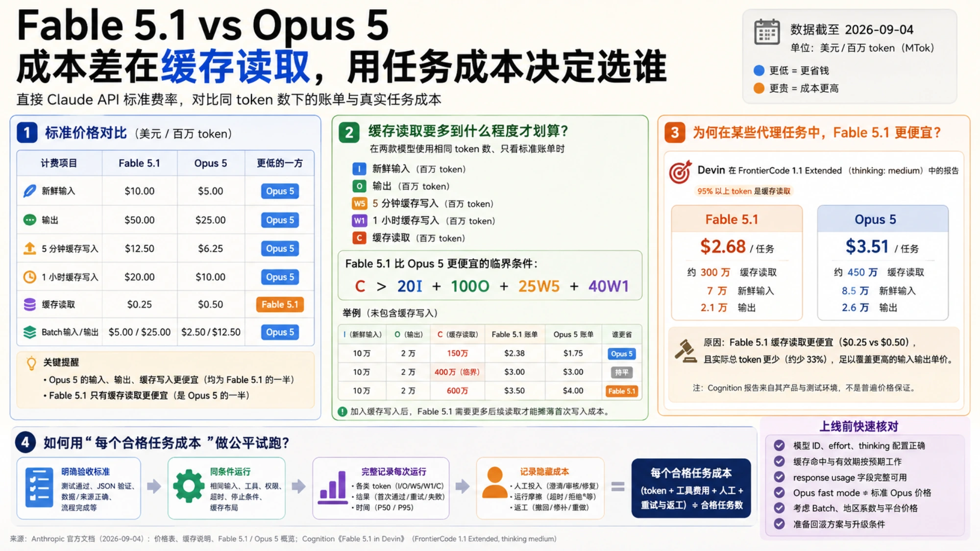Toggle the check for 模型 ID、effort、thinking 配置正确
This screenshot has height=551, width=980.
(779, 445)
